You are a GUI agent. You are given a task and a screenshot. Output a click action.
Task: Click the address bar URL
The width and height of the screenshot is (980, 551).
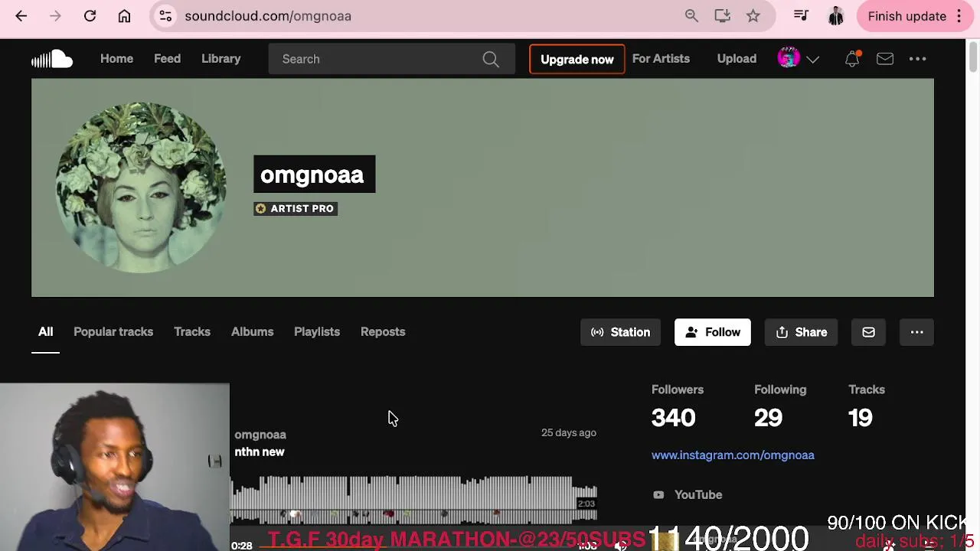[268, 16]
